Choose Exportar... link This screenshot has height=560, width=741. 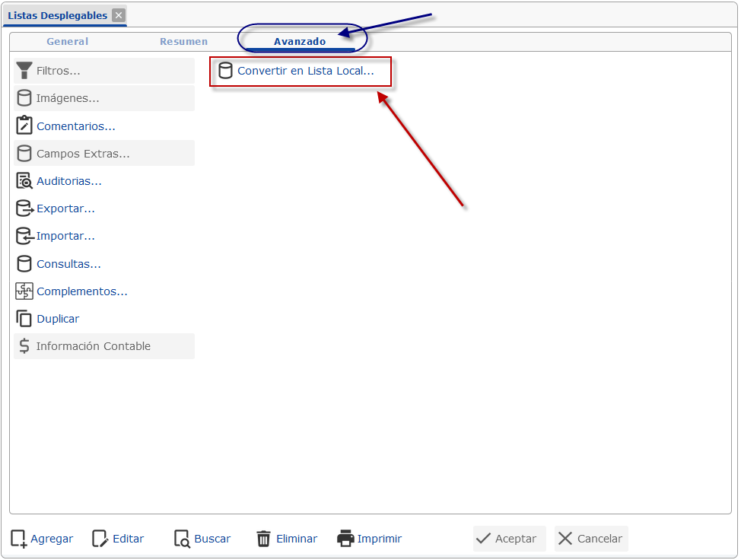click(x=65, y=208)
